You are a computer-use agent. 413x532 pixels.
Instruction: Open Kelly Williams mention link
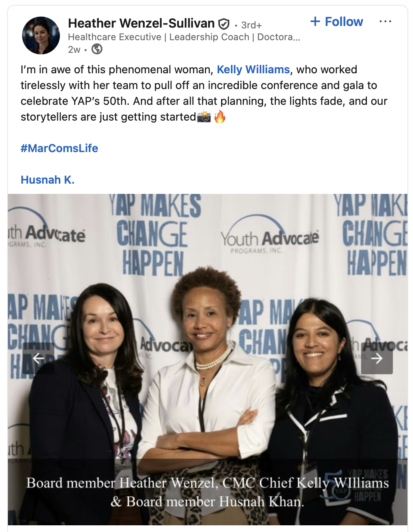click(253, 69)
